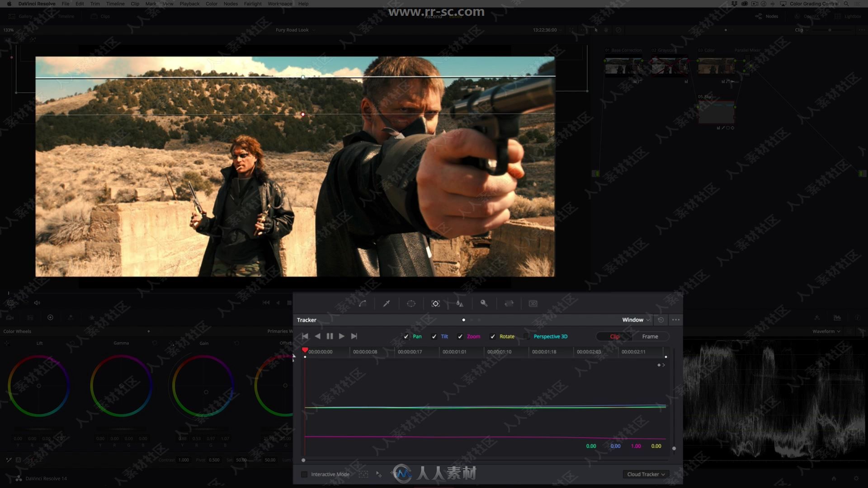Select the 02 Grayscale node
Screen dimensions: 868x488
point(670,67)
